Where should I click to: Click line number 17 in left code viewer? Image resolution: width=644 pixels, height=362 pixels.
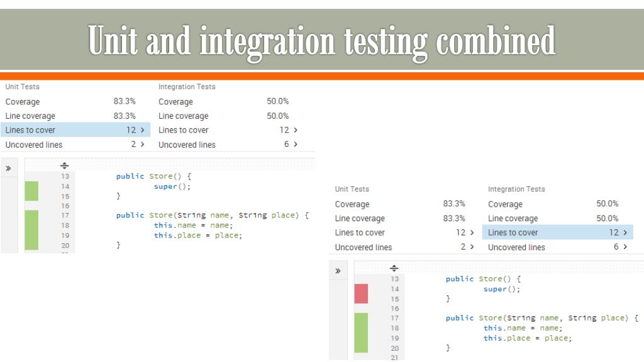(65, 215)
